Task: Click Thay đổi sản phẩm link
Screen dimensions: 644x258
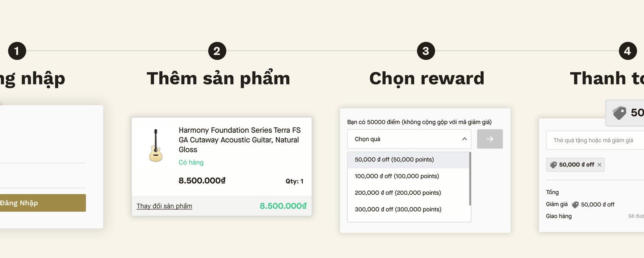Action: (x=164, y=206)
